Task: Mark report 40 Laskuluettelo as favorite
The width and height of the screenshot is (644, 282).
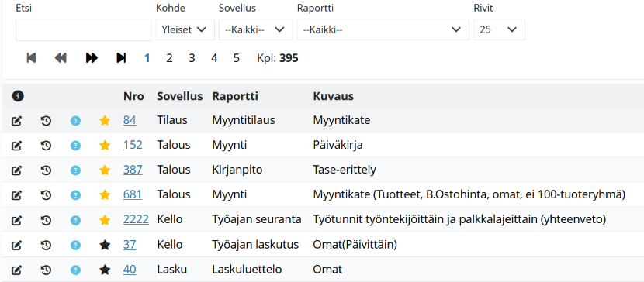Action: tap(106, 270)
